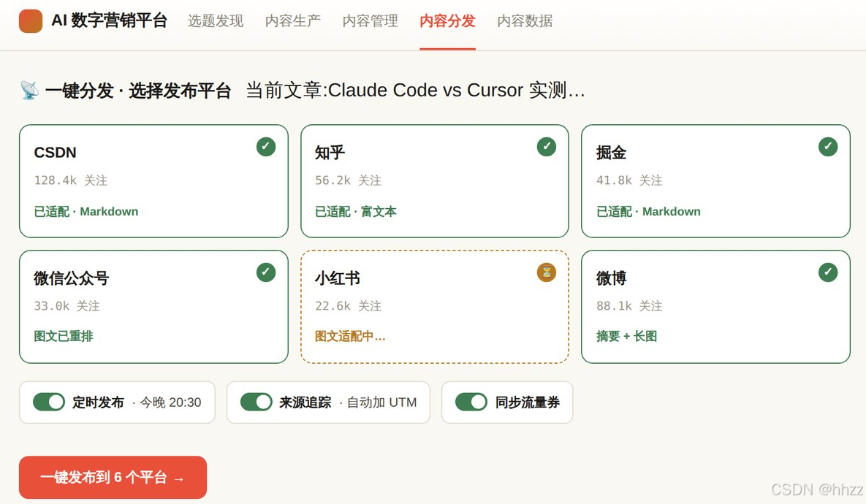Click the green checkmark on 微信公众号 card
The height and width of the screenshot is (504, 866).
pos(266,272)
